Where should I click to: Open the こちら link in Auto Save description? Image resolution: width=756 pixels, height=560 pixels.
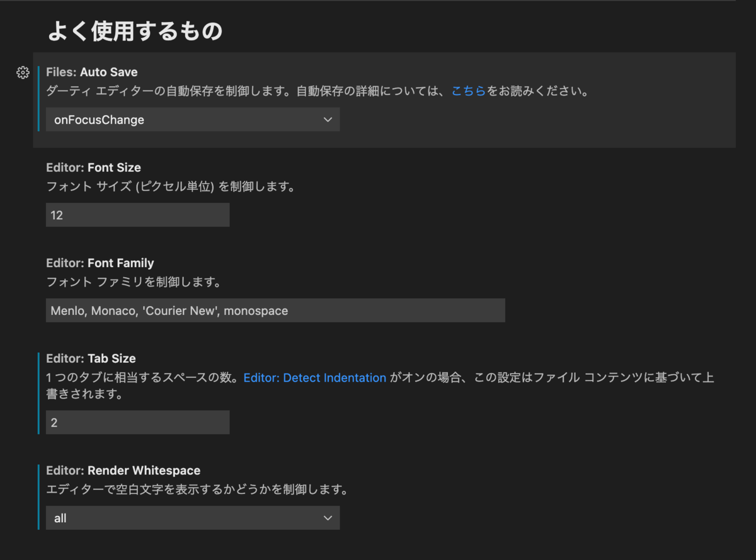tap(469, 91)
